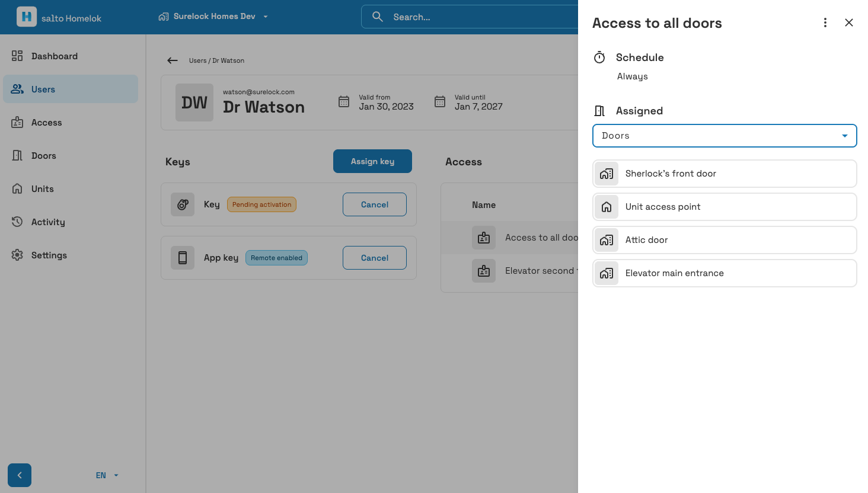The image size is (868, 493).
Task: Click the Attic door icon
Action: click(607, 240)
